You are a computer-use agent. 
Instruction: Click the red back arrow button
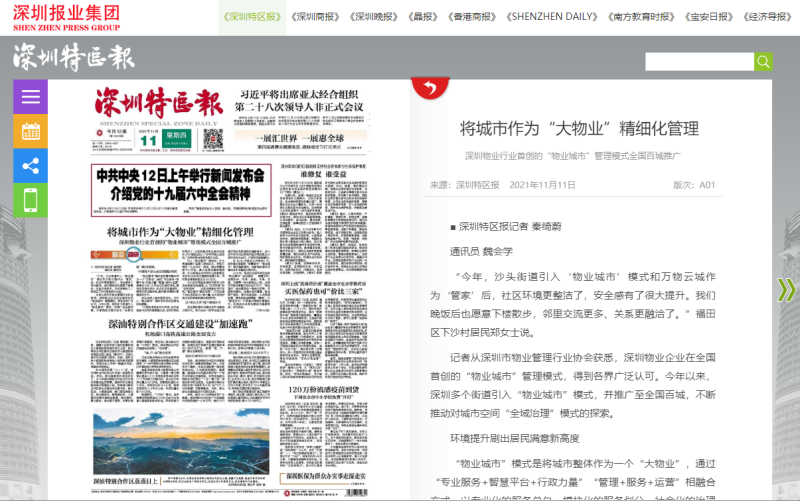(430, 88)
